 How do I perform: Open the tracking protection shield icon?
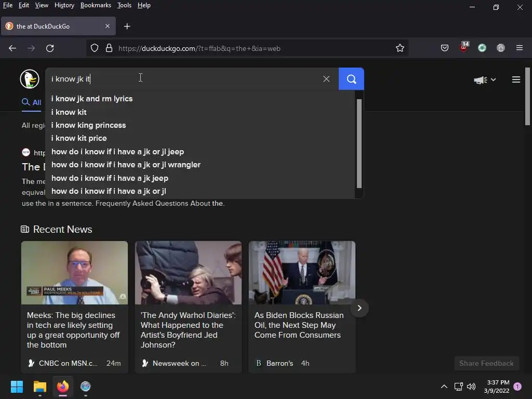tap(95, 48)
